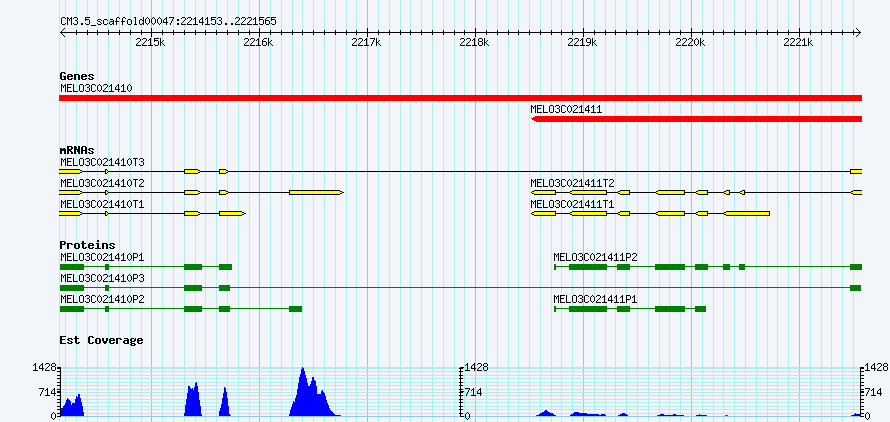The height and width of the screenshot is (422, 890).
Task: Select the MELO3C021410P3 protein label
Action: click(x=102, y=279)
